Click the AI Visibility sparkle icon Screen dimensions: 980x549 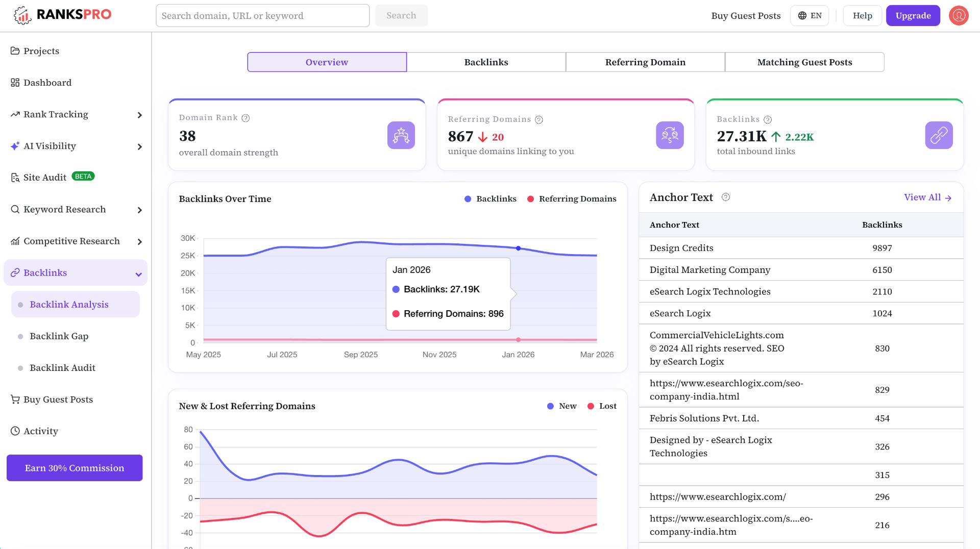click(x=15, y=146)
